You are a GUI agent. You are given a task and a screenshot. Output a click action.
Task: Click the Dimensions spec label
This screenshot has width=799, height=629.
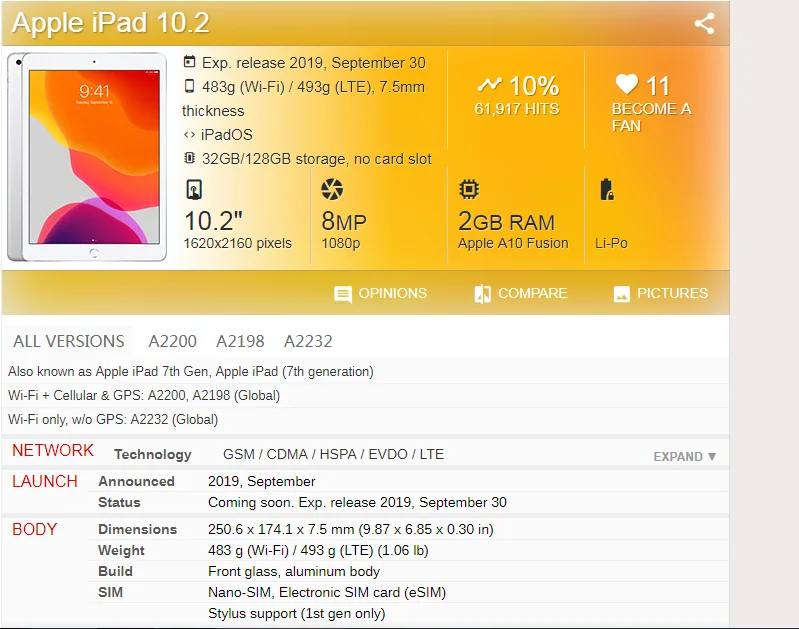coord(138,529)
